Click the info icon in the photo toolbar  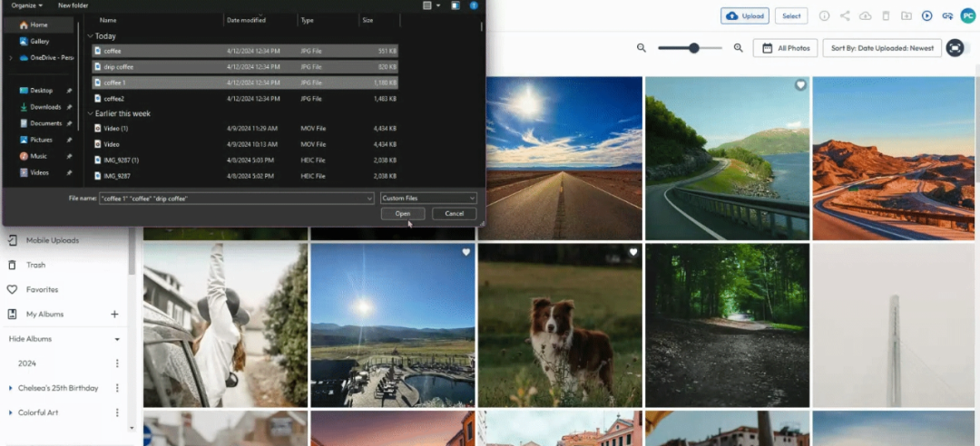pos(824,15)
